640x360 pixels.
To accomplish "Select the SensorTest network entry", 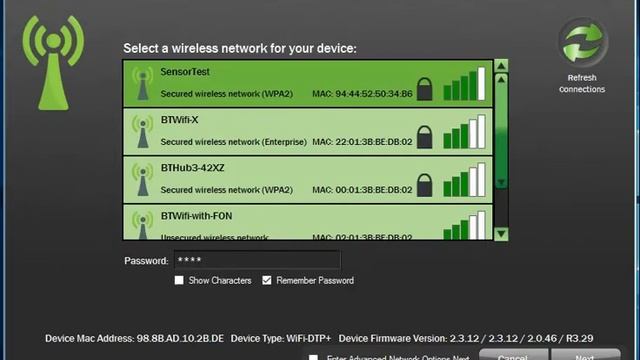I will (308, 84).
